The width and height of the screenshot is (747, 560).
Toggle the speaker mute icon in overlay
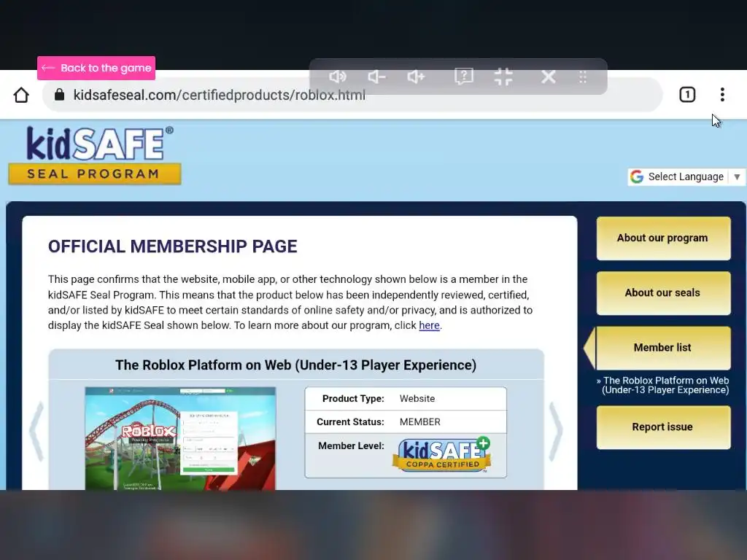pyautogui.click(x=337, y=77)
